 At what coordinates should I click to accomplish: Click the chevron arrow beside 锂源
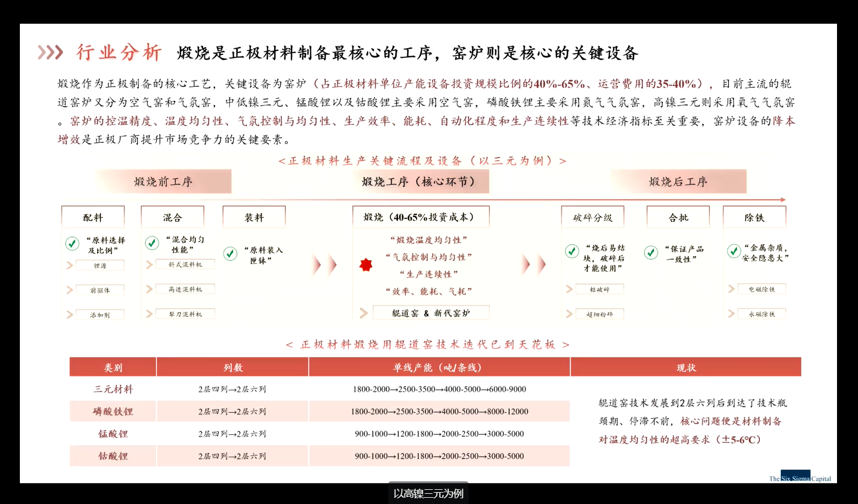pyautogui.click(x=70, y=265)
